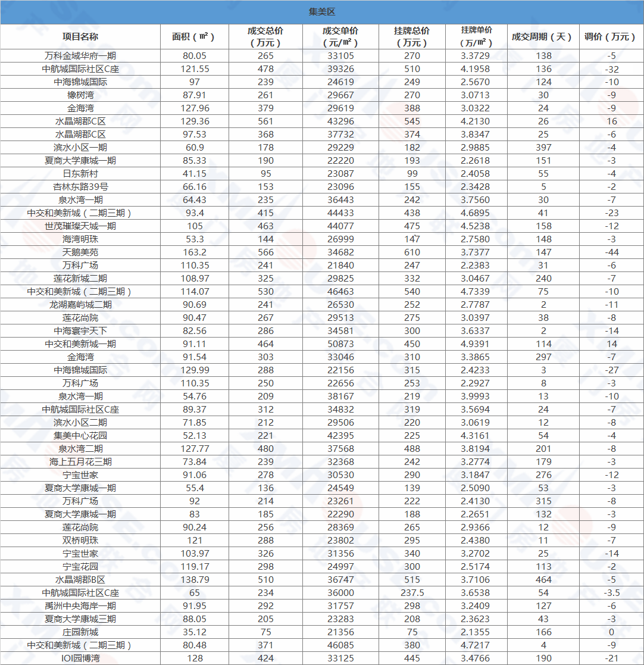Click project name 杏林东路39号
This screenshot has height=665, width=644.
pyautogui.click(x=80, y=187)
